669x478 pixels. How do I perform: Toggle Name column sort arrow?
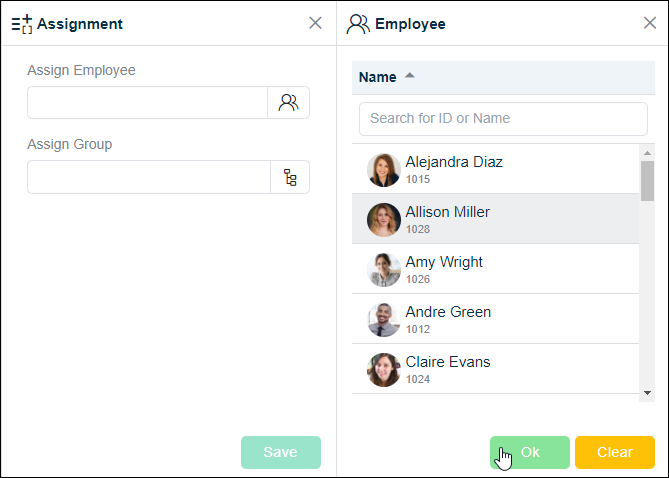pyautogui.click(x=410, y=76)
